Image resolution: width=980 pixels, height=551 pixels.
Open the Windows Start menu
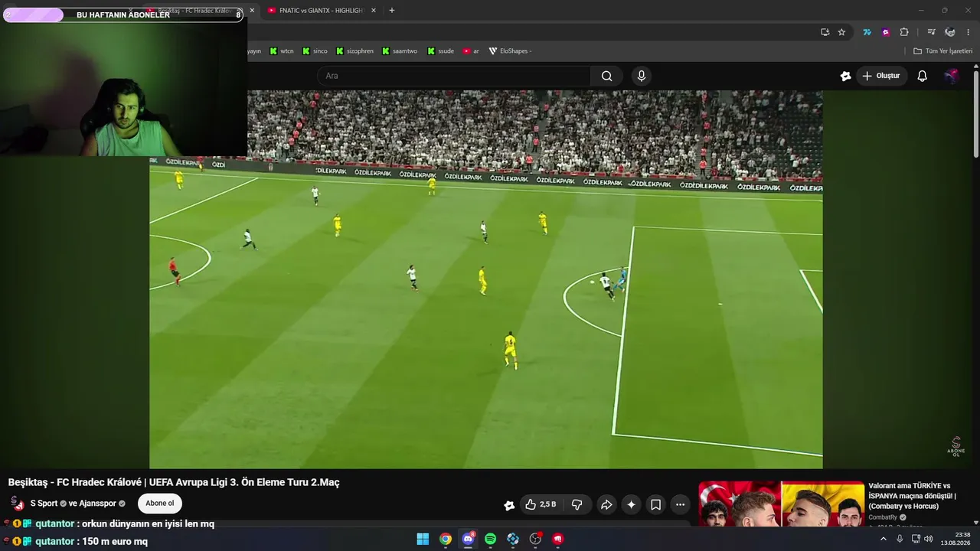[x=423, y=539]
